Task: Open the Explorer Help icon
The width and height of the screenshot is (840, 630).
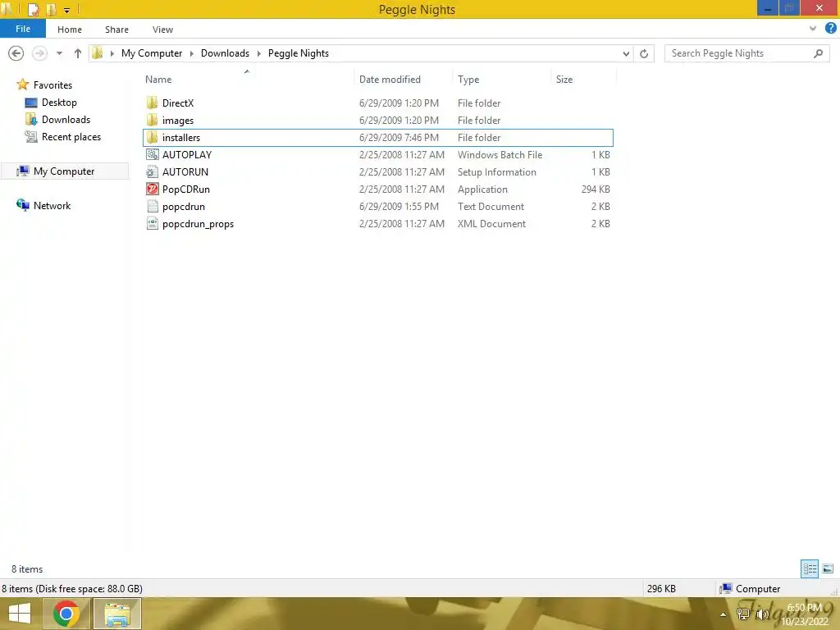Action: (830, 29)
